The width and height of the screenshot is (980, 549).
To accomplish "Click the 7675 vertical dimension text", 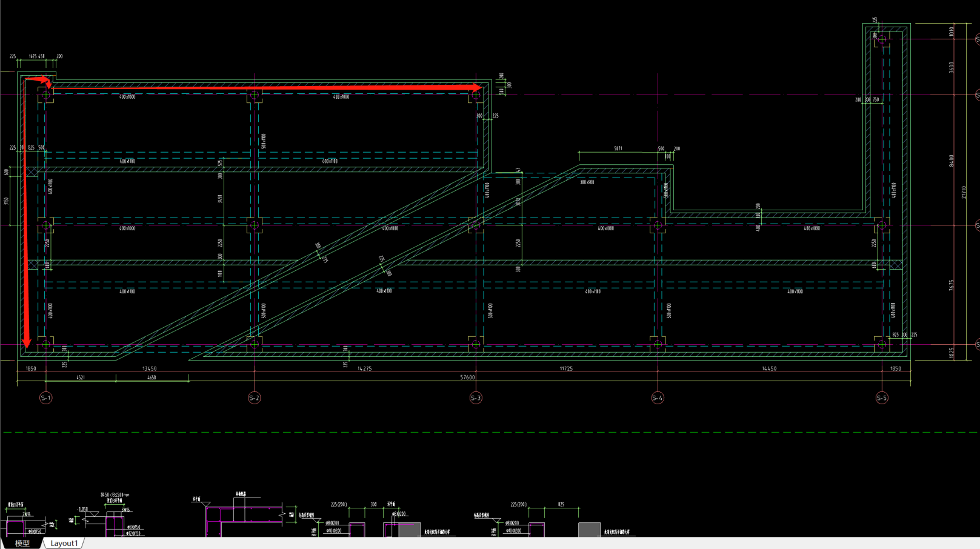I will pos(952,285).
